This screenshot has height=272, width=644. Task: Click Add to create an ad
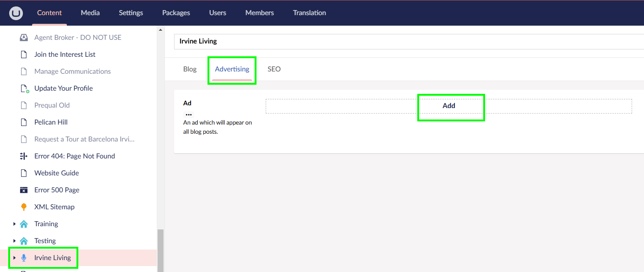pos(448,106)
